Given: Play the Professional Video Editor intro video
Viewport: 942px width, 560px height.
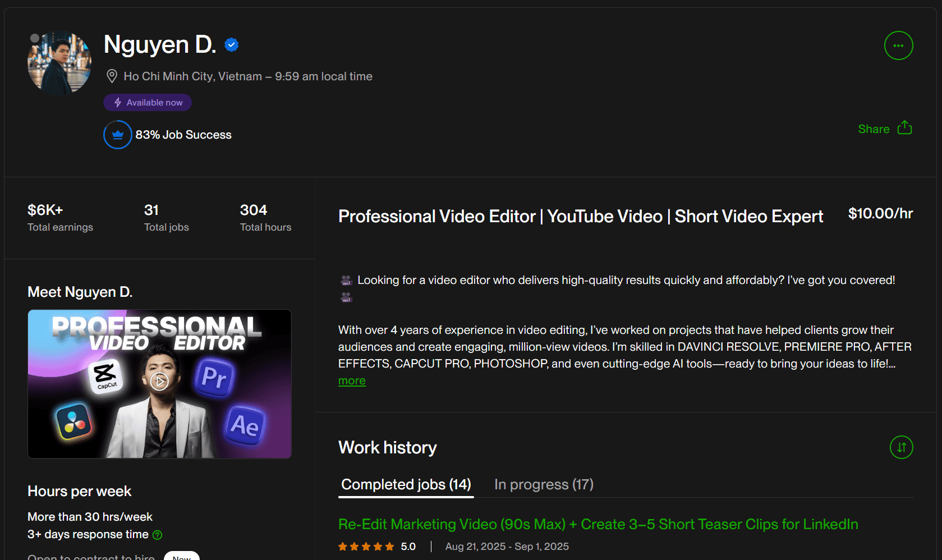Looking at the screenshot, I should (159, 382).
